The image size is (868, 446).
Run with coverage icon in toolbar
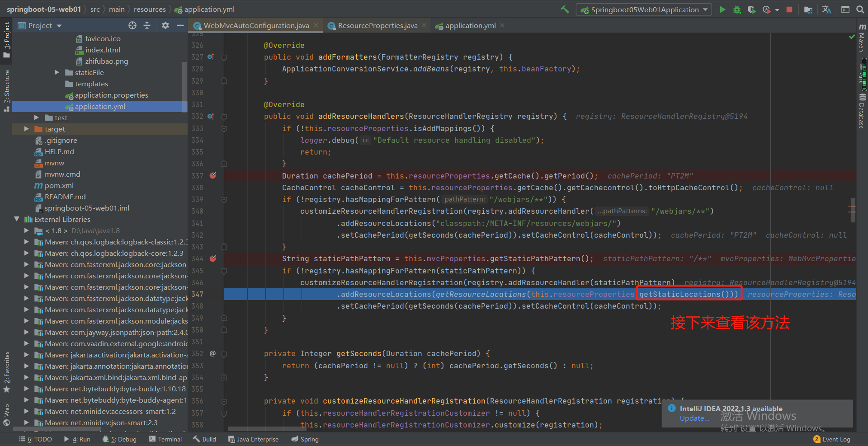click(751, 9)
